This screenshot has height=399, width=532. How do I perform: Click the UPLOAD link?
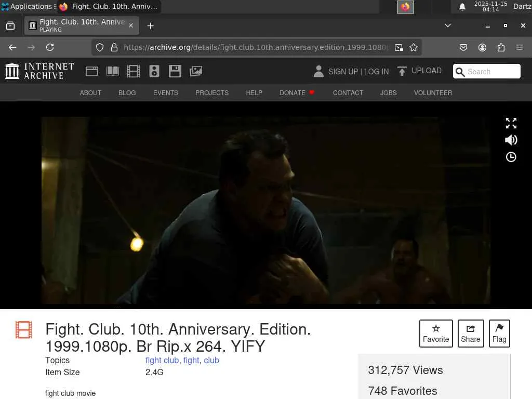[x=427, y=71]
